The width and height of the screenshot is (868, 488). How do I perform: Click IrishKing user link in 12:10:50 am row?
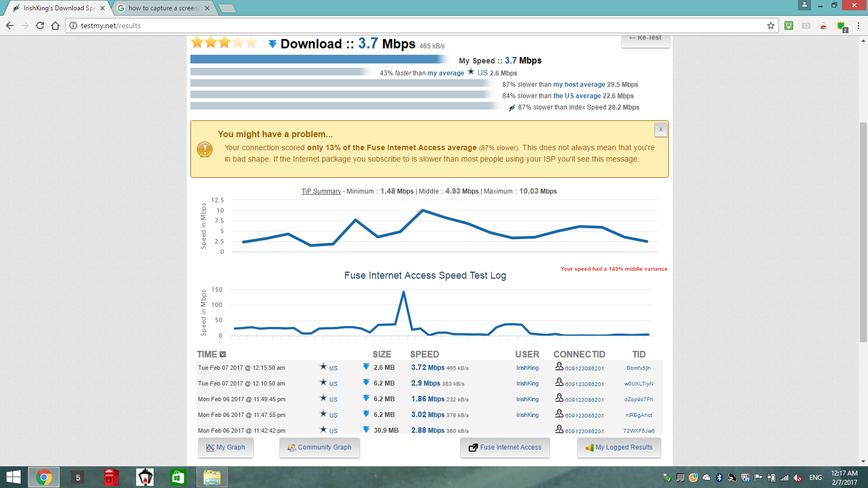coord(527,384)
